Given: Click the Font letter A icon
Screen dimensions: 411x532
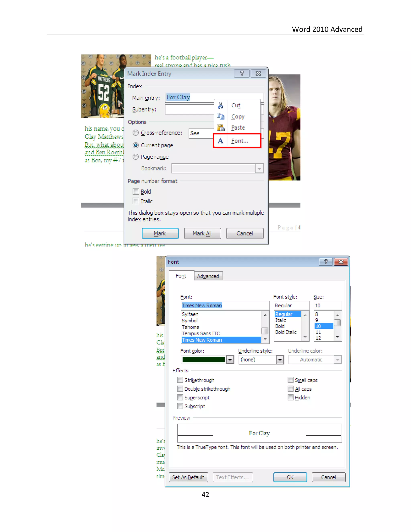Looking at the screenshot, I should [221, 141].
